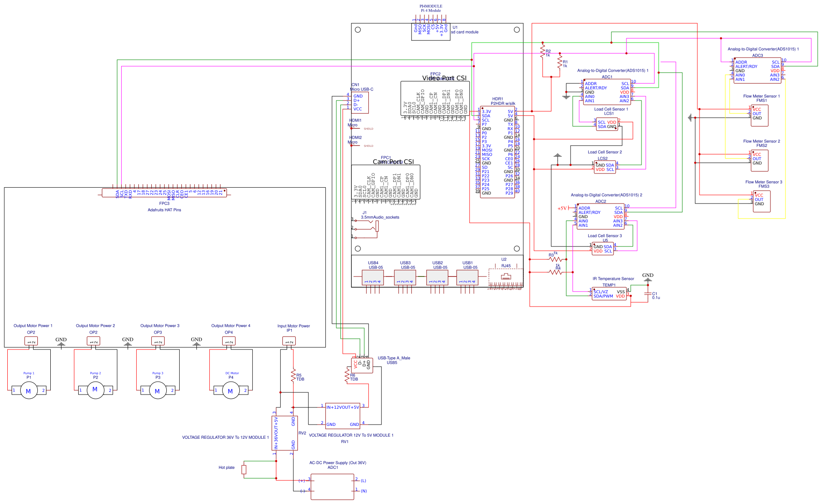822x504 pixels.
Task: Select the AC-DC Power Supply block
Action: (x=332, y=486)
